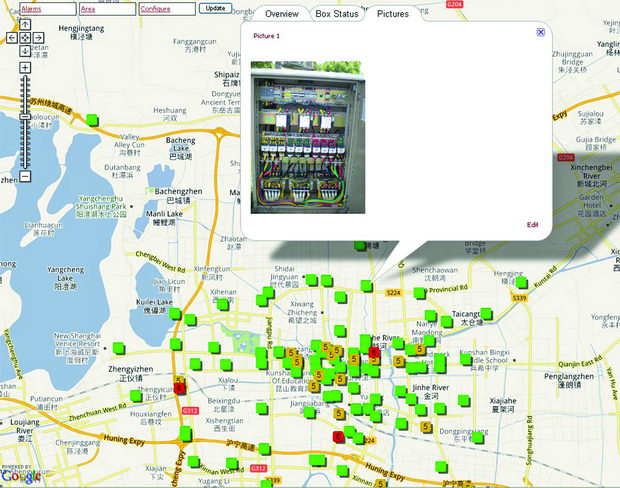Select green marker beside Dongpingxiang label

(x=478, y=437)
